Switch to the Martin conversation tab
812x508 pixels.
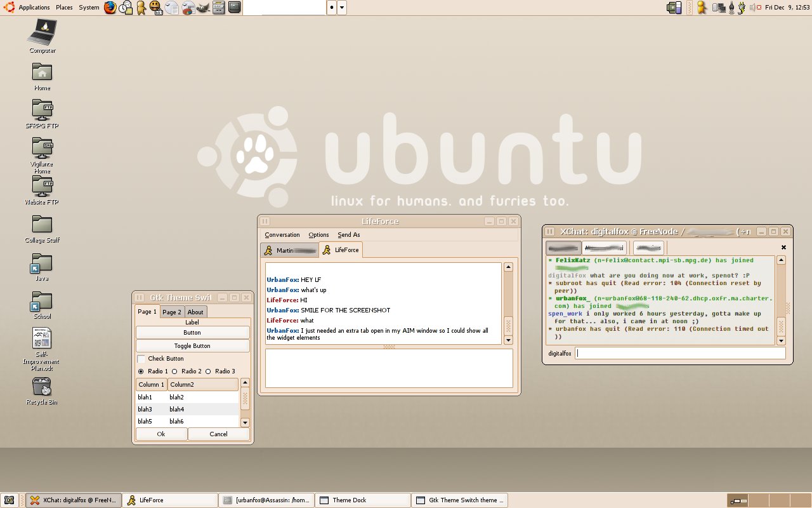tap(289, 251)
